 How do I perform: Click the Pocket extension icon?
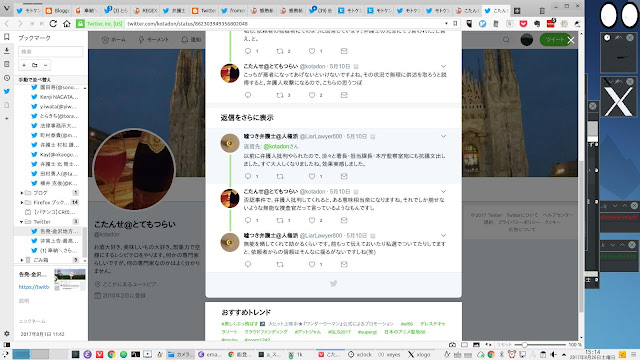[523, 24]
